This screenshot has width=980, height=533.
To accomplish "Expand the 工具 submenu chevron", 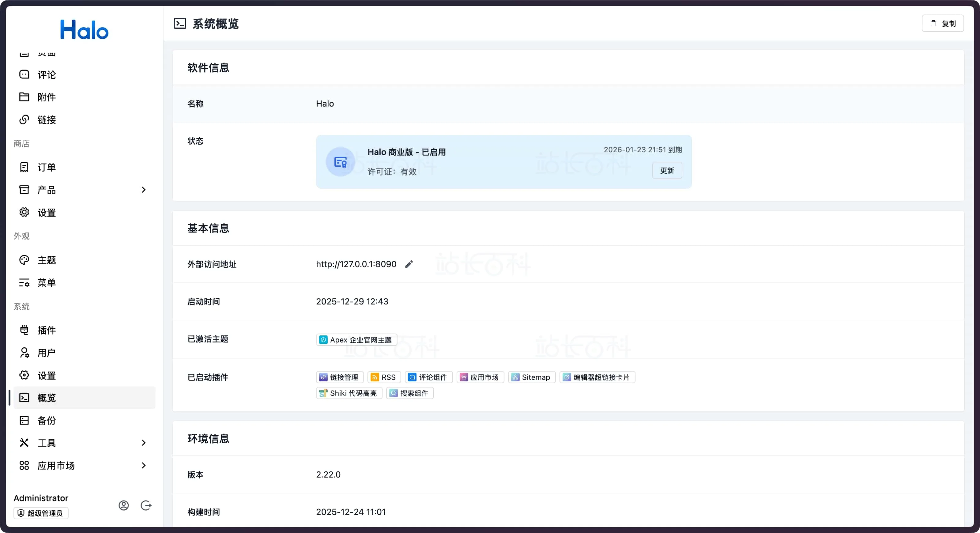I will tap(143, 443).
